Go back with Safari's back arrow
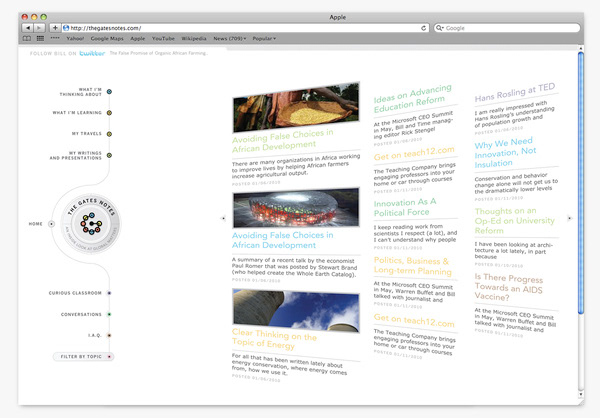 pyautogui.click(x=28, y=28)
